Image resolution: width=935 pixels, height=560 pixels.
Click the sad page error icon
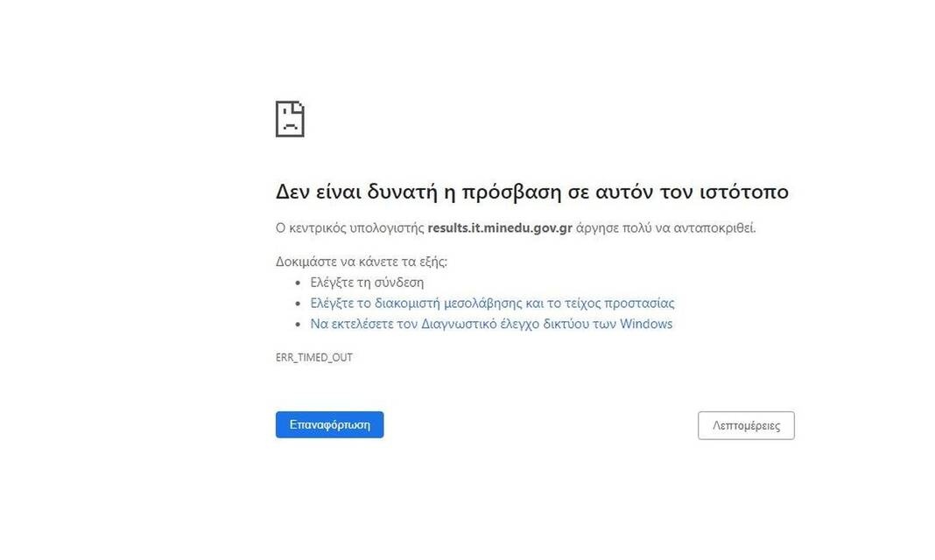[x=290, y=119]
